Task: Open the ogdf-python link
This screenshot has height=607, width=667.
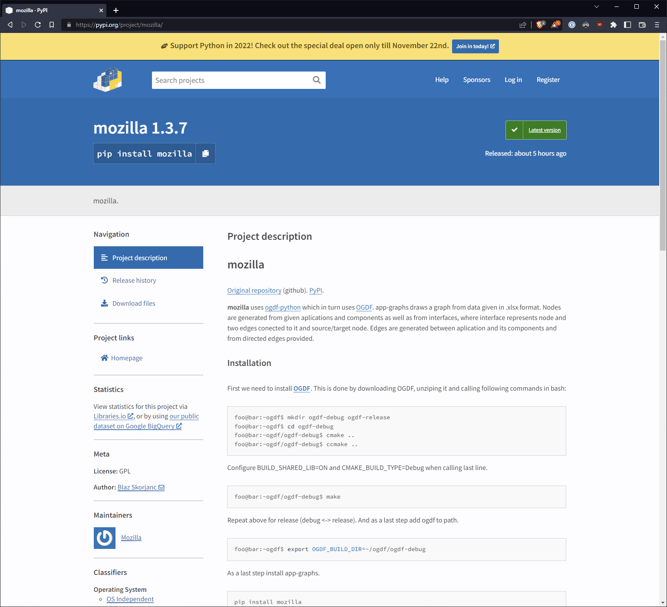Action: pyautogui.click(x=282, y=307)
